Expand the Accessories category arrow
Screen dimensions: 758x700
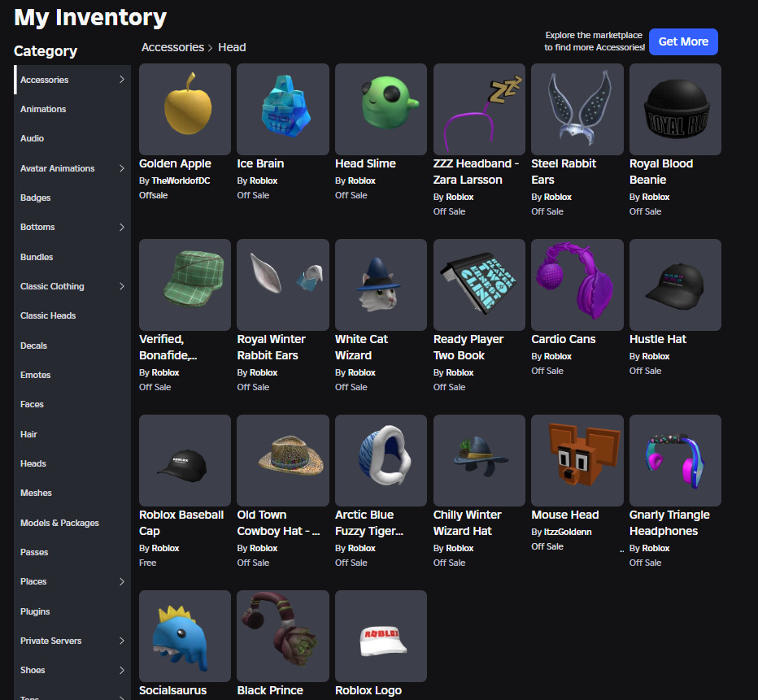click(122, 80)
